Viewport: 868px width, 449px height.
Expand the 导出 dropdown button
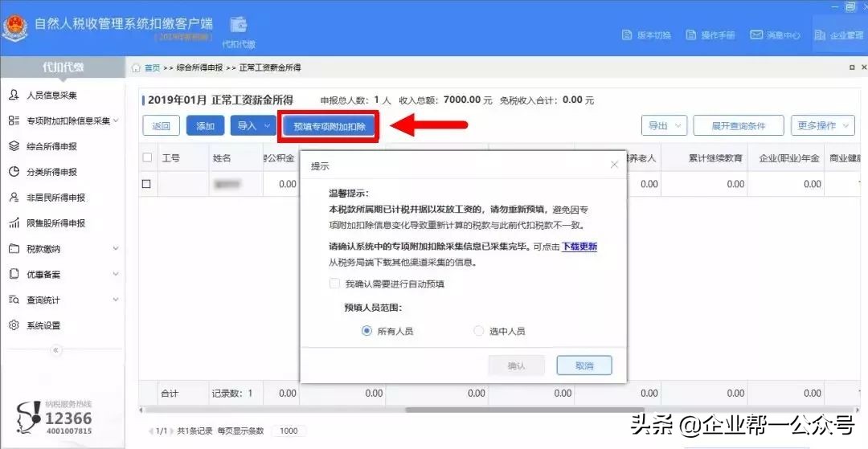coord(665,125)
